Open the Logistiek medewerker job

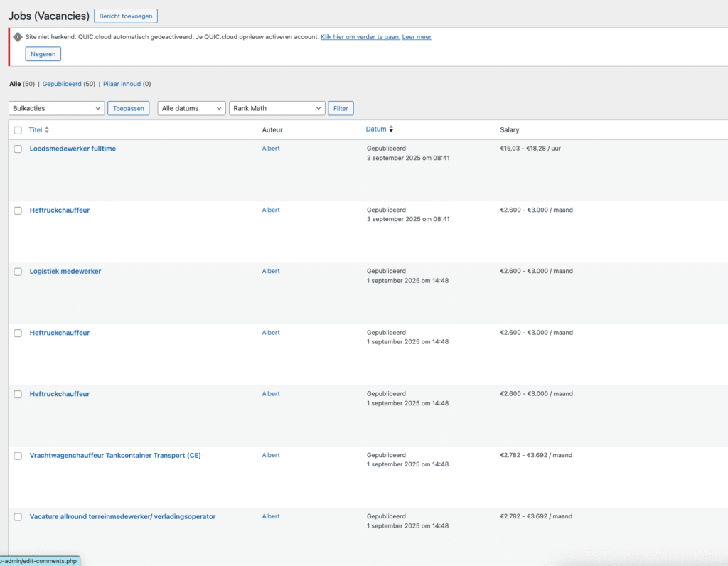tap(65, 271)
